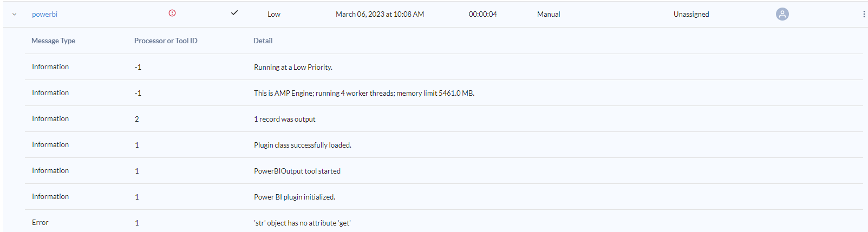Viewport: 868px width, 232px height.
Task: Select the 'Running at a Low Priority.' message
Action: click(x=293, y=67)
